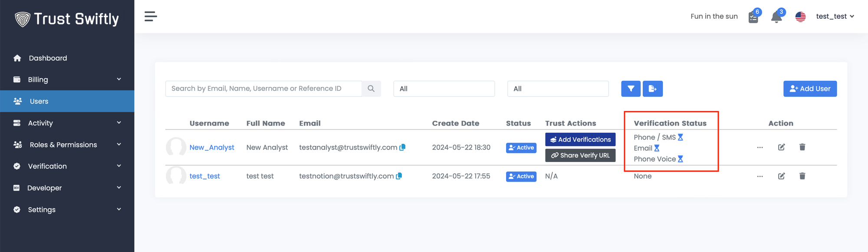Screen dimensions: 868x252
Task: Open more options for New_Analyst row
Action: click(x=759, y=147)
